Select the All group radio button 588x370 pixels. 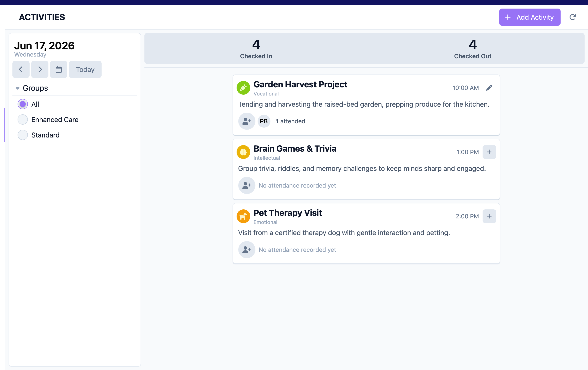(23, 104)
